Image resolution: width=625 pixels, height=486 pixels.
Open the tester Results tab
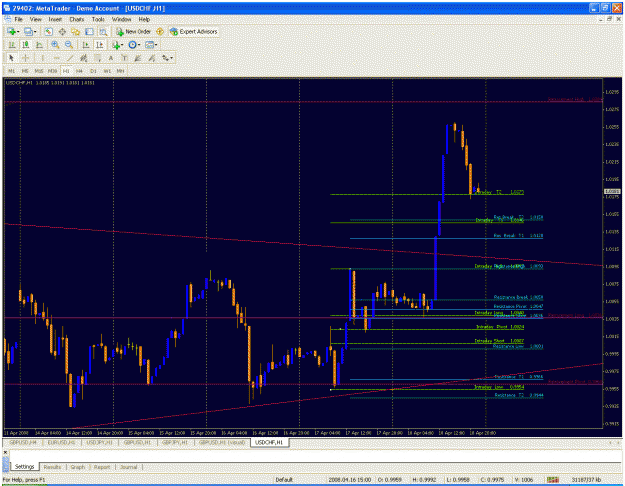coord(52,466)
